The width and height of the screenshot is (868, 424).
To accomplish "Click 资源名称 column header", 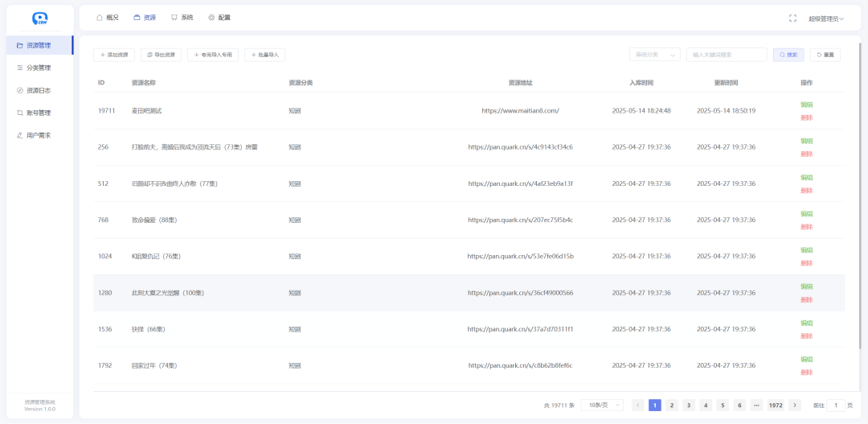I will point(143,83).
